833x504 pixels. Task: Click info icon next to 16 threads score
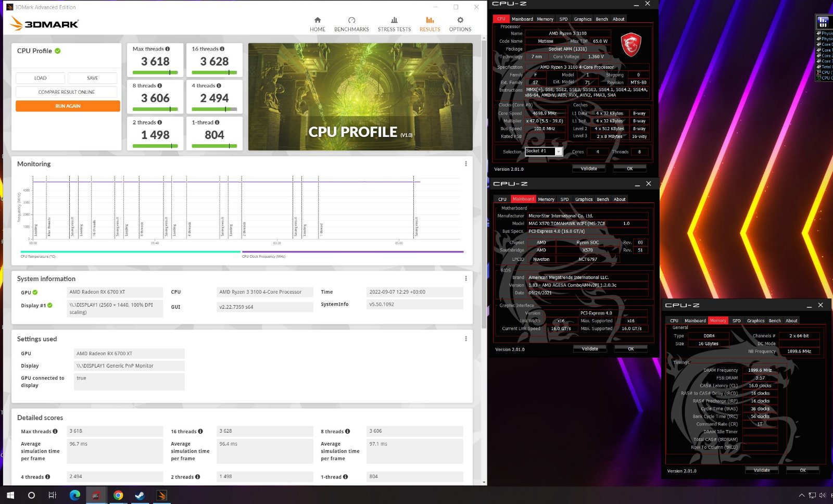click(x=222, y=49)
